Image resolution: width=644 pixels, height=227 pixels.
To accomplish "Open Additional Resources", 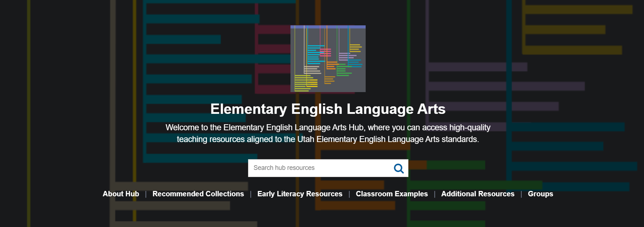I will tap(478, 194).
